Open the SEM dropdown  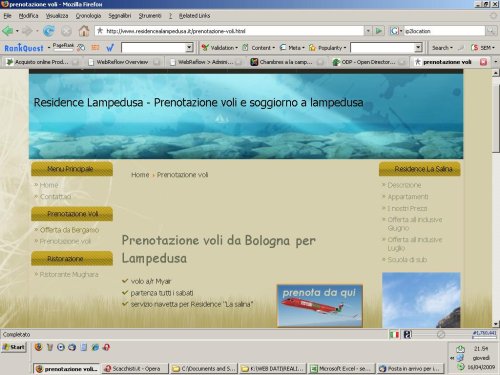[x=483, y=48]
